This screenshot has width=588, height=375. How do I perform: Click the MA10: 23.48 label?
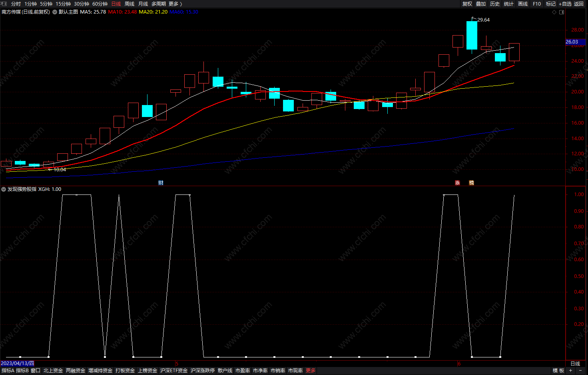122,12
